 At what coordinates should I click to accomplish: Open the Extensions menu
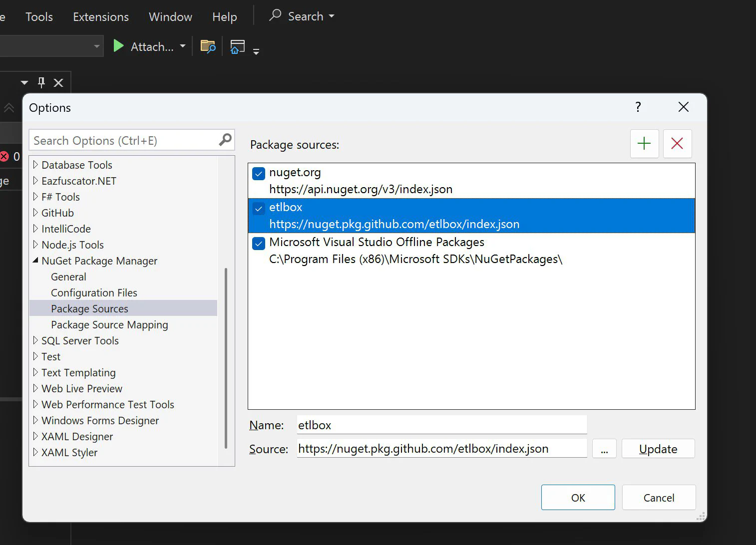[100, 16]
